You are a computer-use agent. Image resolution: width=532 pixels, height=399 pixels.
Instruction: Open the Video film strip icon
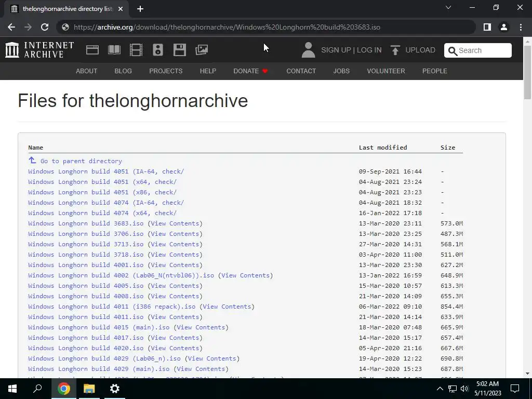[x=136, y=50]
